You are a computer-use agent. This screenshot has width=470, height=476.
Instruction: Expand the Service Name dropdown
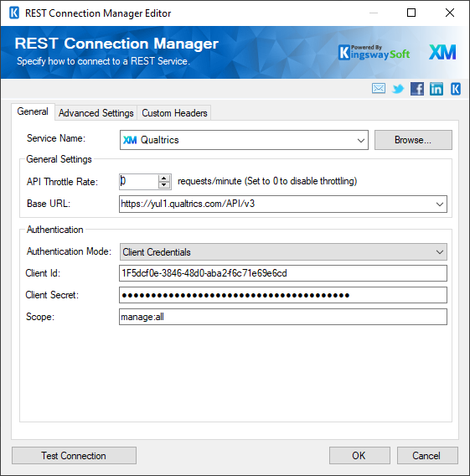point(361,140)
